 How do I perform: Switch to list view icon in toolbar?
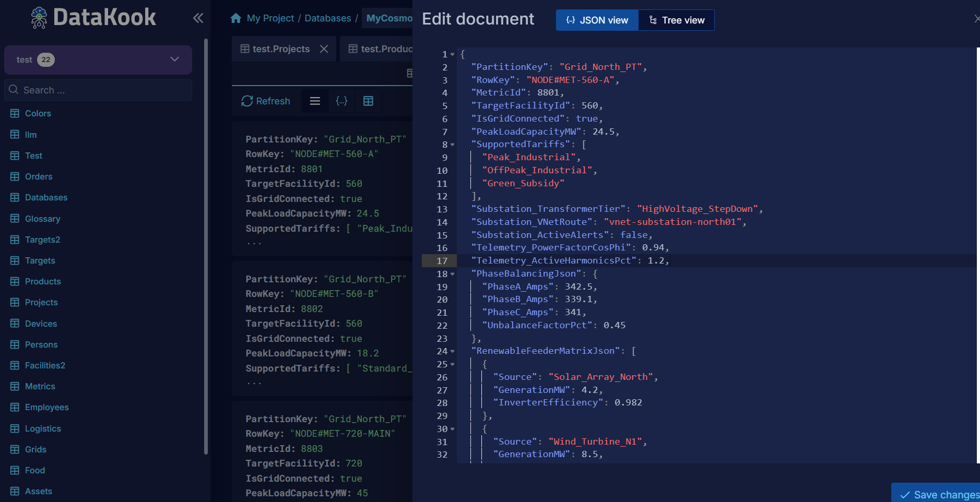click(315, 101)
